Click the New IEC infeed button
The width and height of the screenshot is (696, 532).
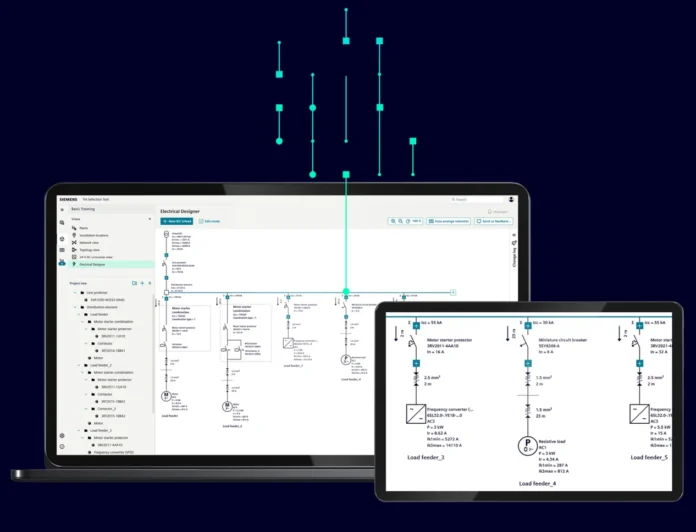(x=179, y=221)
